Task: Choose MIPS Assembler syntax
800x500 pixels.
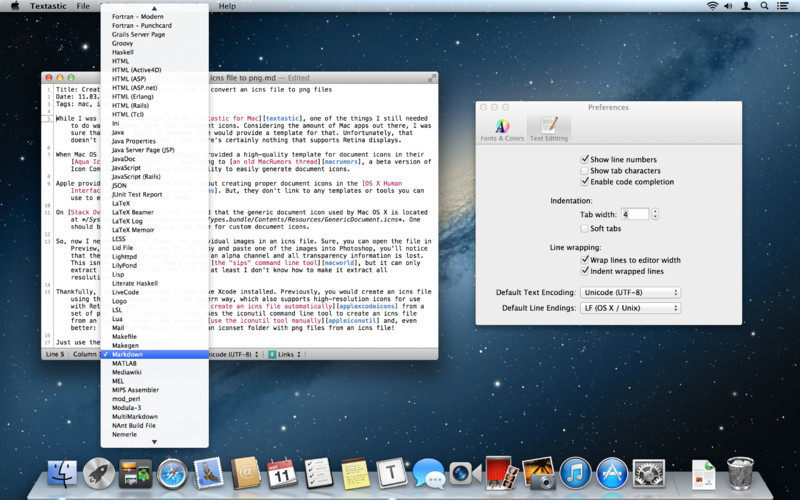Action: tap(155, 390)
